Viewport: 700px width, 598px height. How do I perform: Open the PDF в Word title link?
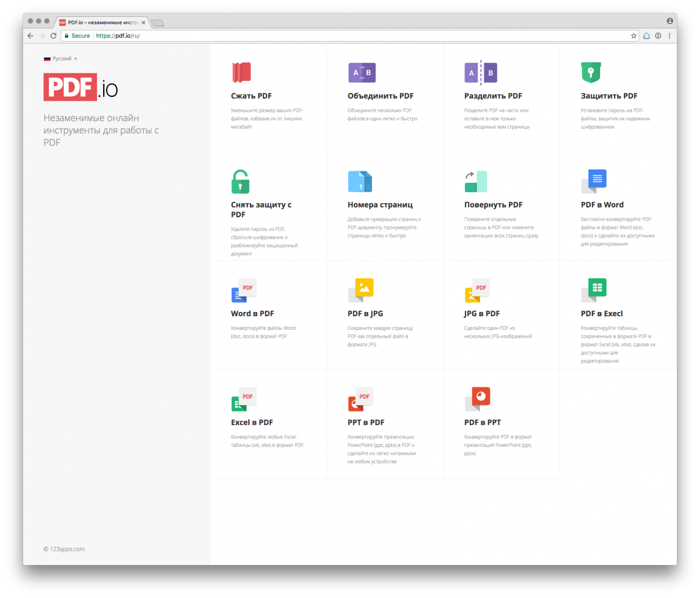602,205
